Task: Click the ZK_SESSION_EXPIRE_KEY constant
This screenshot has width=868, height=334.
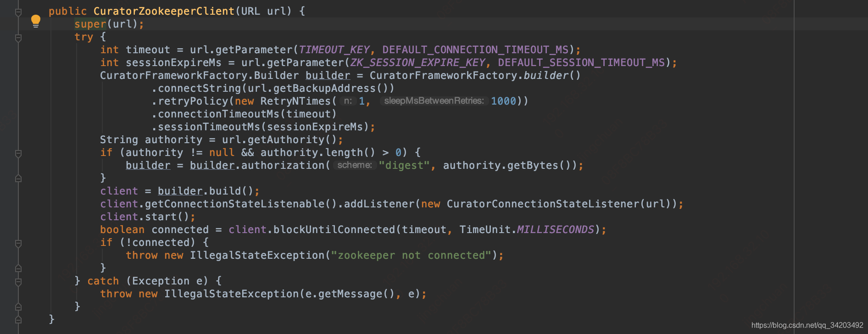Action: pyautogui.click(x=417, y=62)
